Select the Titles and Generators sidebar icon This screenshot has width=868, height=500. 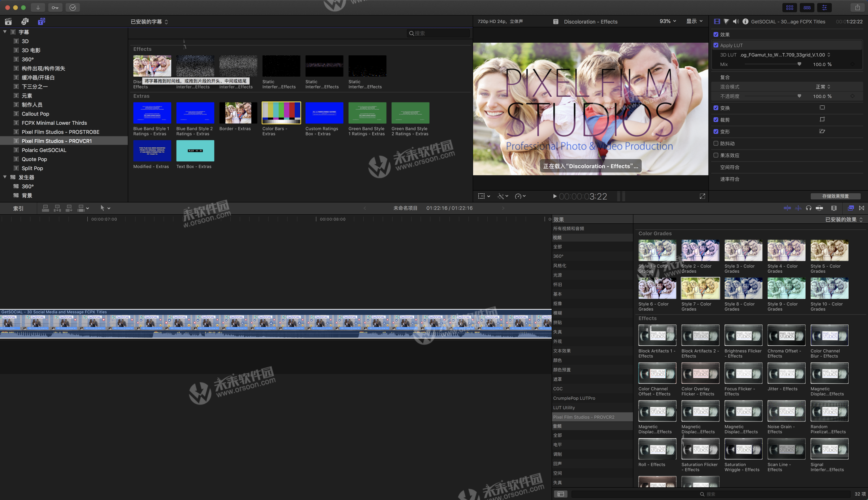click(x=41, y=21)
